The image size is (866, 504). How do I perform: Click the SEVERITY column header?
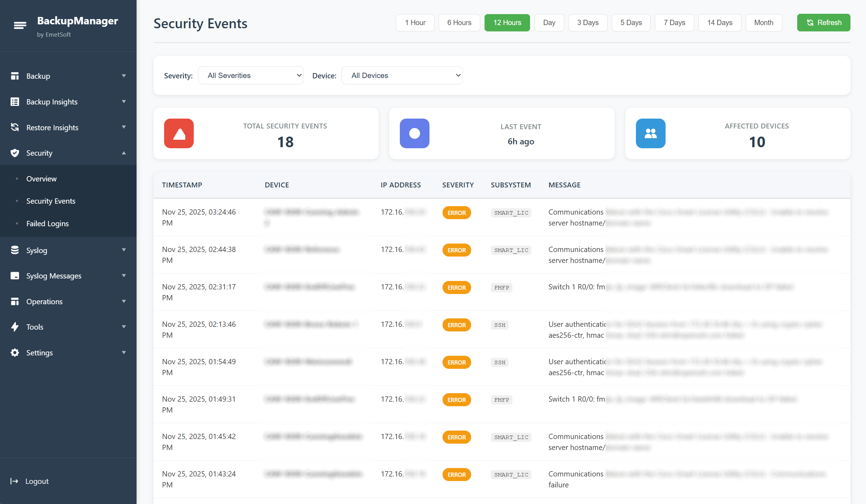tap(458, 185)
